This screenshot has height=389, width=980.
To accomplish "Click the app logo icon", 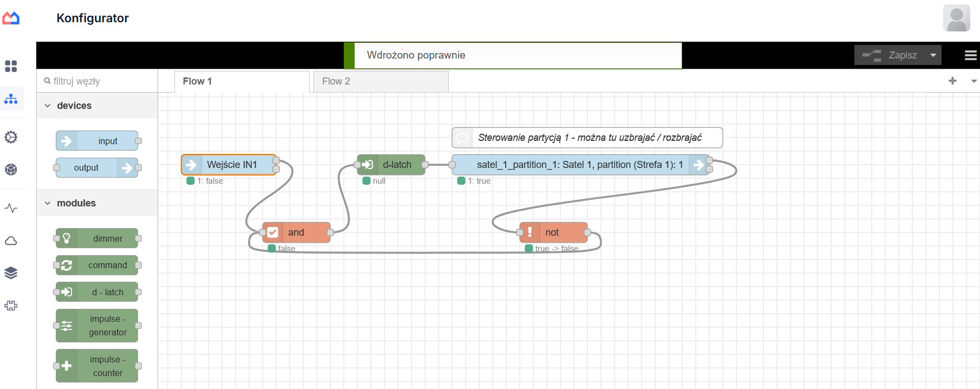I will [11, 18].
